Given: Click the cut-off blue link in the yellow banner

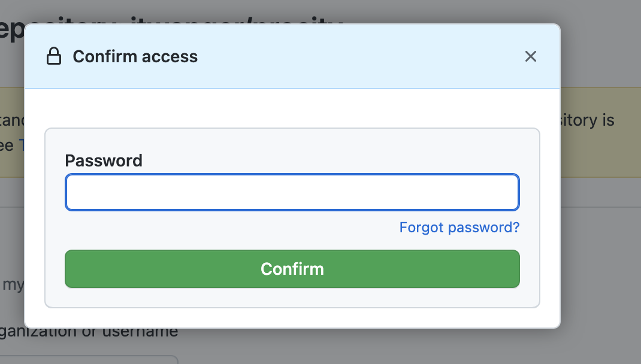Looking at the screenshot, I should tap(21, 145).
